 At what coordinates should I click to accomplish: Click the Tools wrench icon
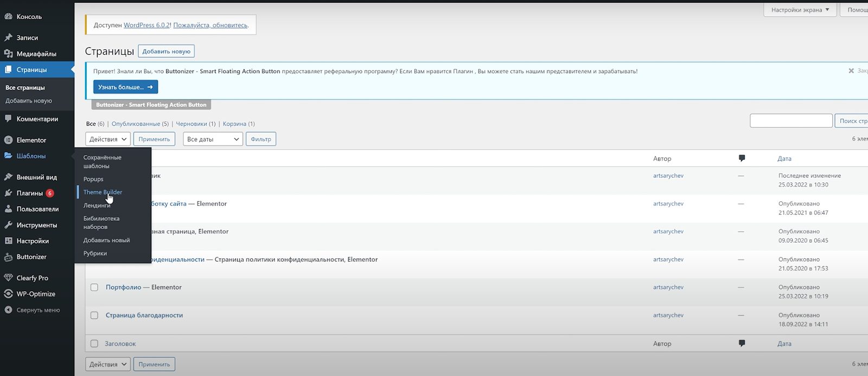(8, 225)
